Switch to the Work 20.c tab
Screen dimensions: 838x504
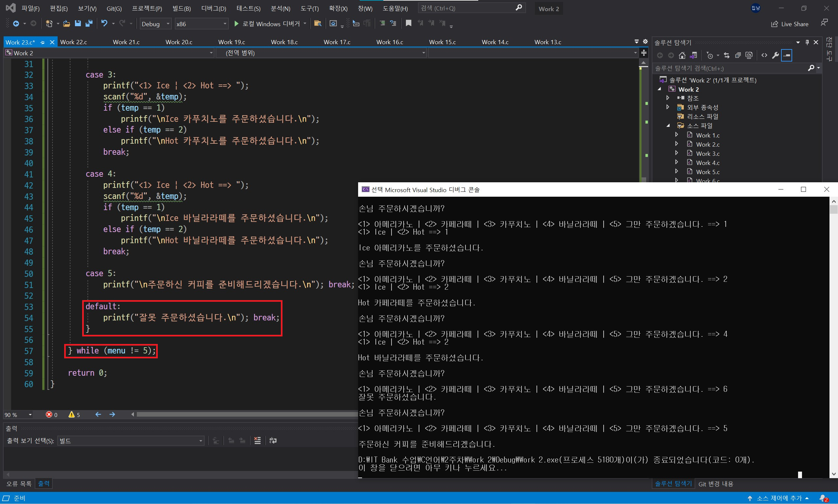coord(179,42)
